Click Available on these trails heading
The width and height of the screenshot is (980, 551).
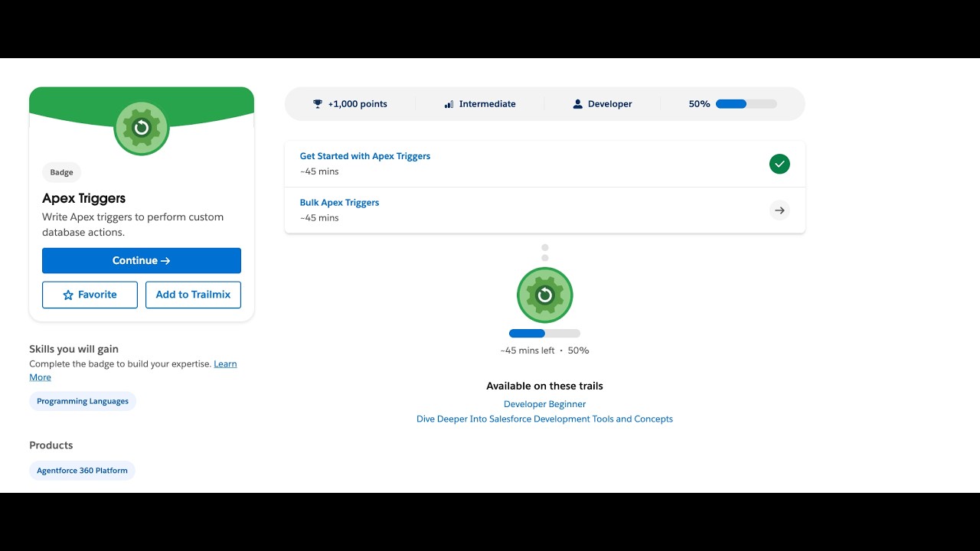[x=544, y=386]
